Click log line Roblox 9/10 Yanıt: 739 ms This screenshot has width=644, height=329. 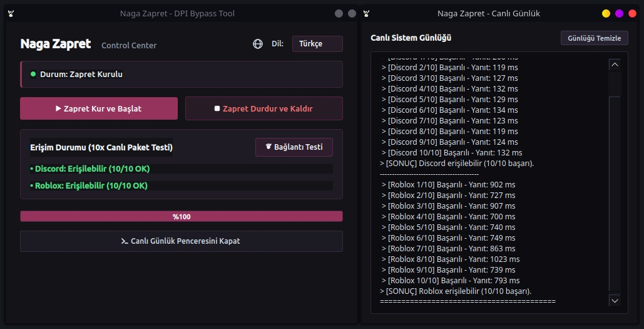(x=449, y=271)
